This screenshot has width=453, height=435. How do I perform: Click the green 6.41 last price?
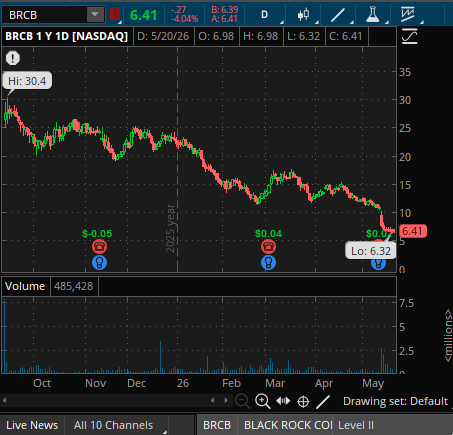[x=143, y=15]
